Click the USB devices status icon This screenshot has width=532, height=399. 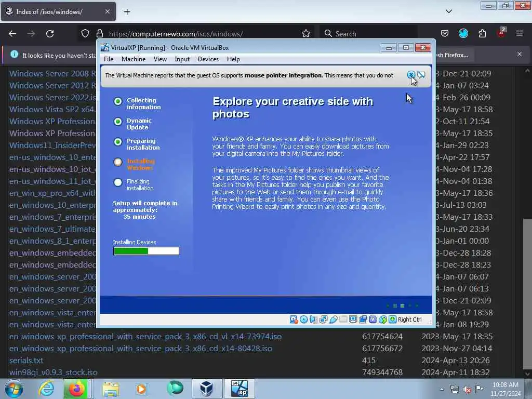pos(333,320)
